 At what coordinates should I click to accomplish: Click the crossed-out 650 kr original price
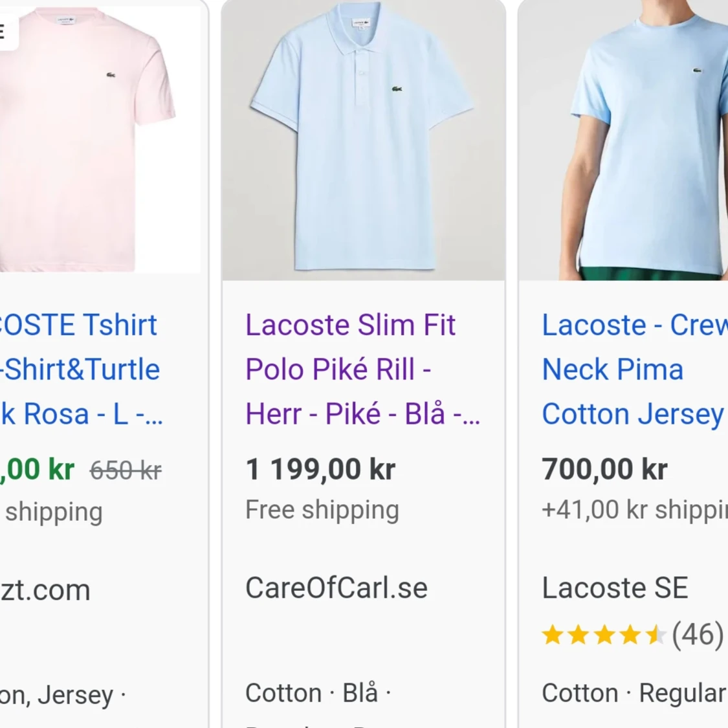pyautogui.click(x=125, y=470)
